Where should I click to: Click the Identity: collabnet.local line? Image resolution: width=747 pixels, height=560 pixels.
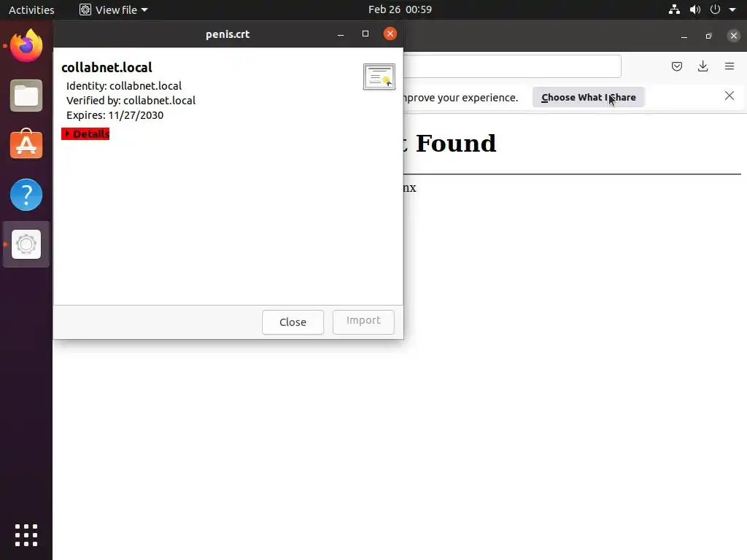tap(124, 86)
